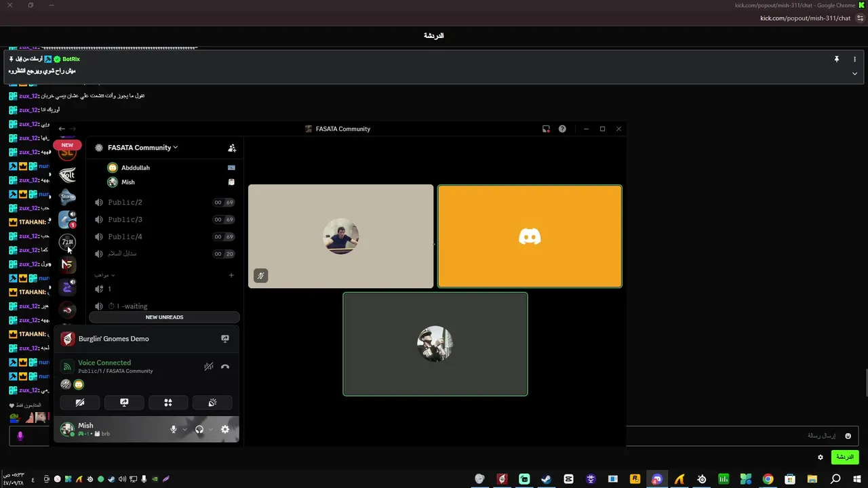Open Discord help icon in title bar
The height and width of the screenshot is (488, 868).
tap(562, 129)
